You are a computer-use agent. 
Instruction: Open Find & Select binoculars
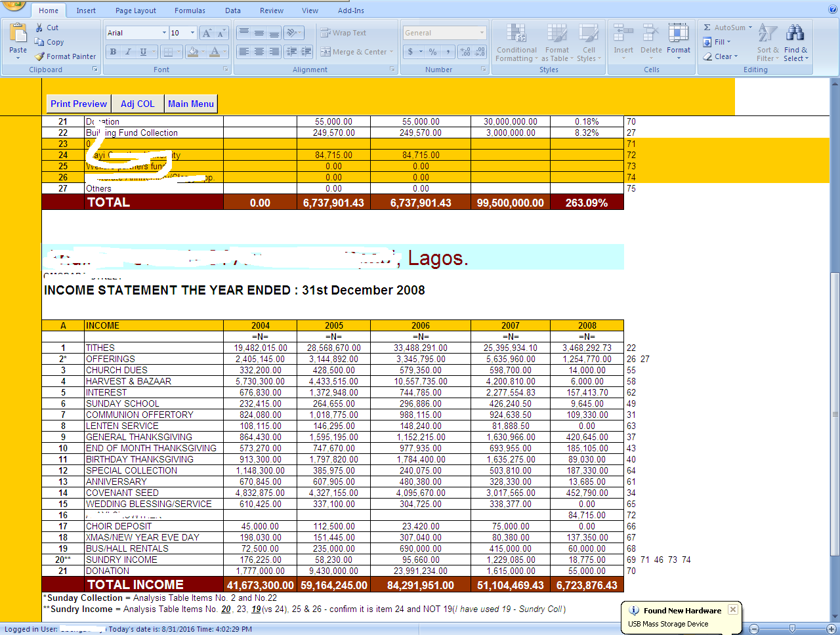point(795,43)
